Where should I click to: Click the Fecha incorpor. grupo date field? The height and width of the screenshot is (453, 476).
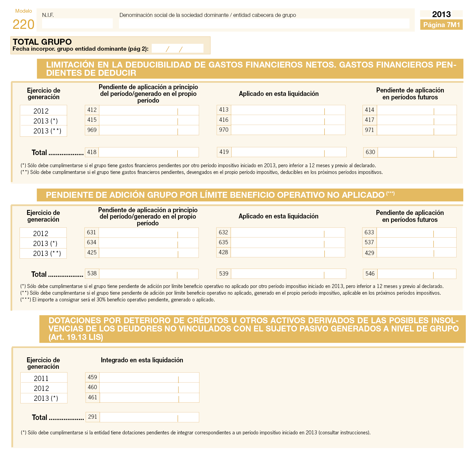pos(177,48)
